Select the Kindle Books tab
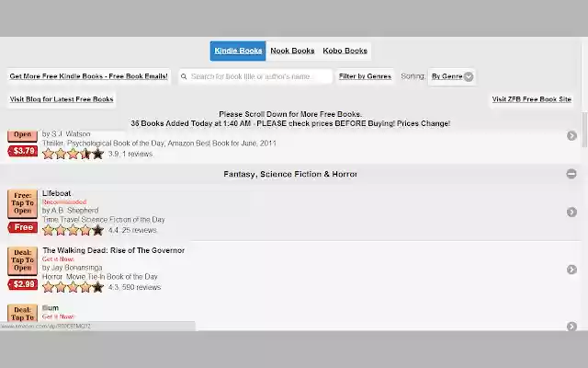The image size is (588, 368). (x=238, y=51)
